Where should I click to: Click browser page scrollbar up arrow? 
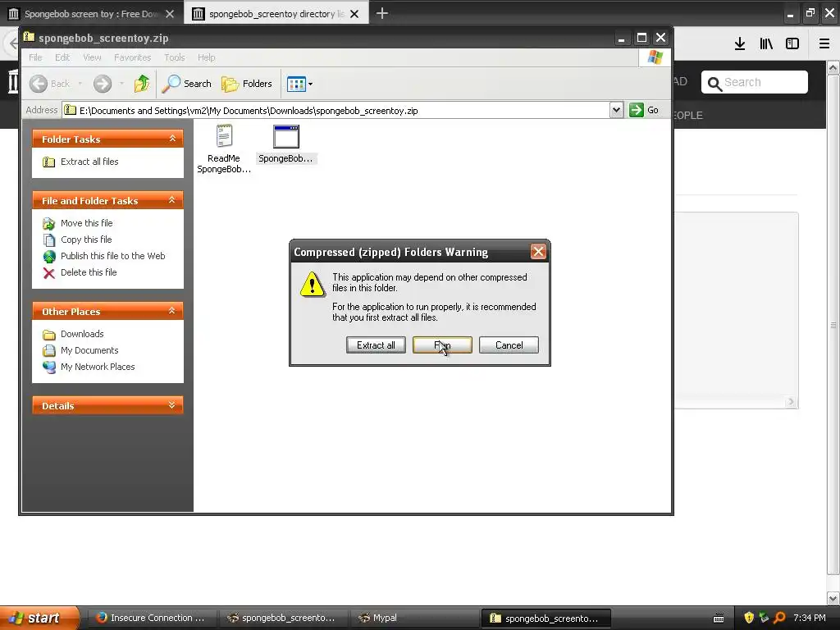click(x=833, y=67)
